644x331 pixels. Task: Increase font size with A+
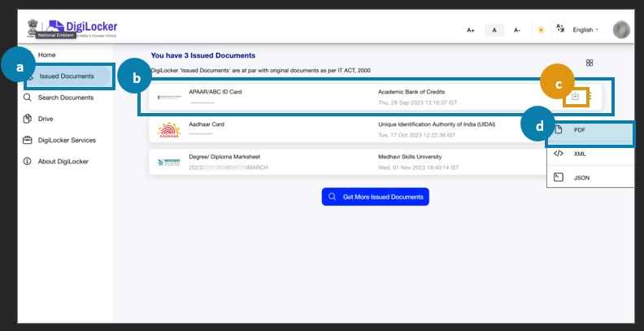pyautogui.click(x=471, y=30)
